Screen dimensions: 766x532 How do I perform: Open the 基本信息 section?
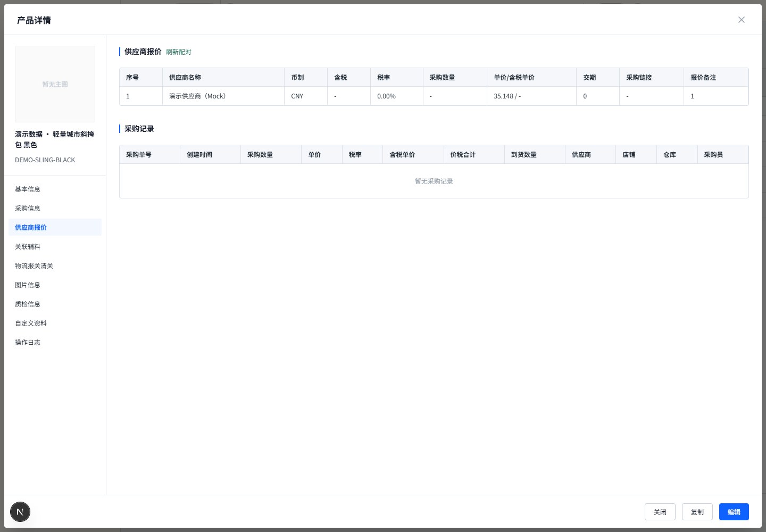(x=55, y=189)
